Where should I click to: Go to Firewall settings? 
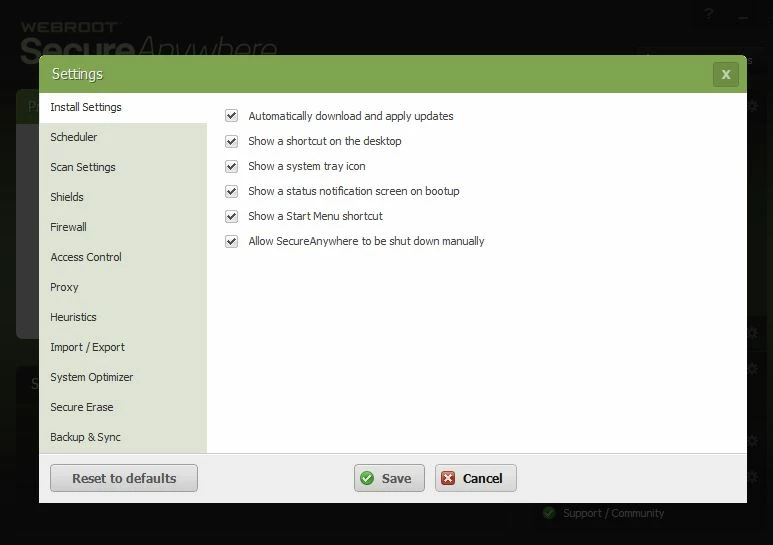pos(123,227)
